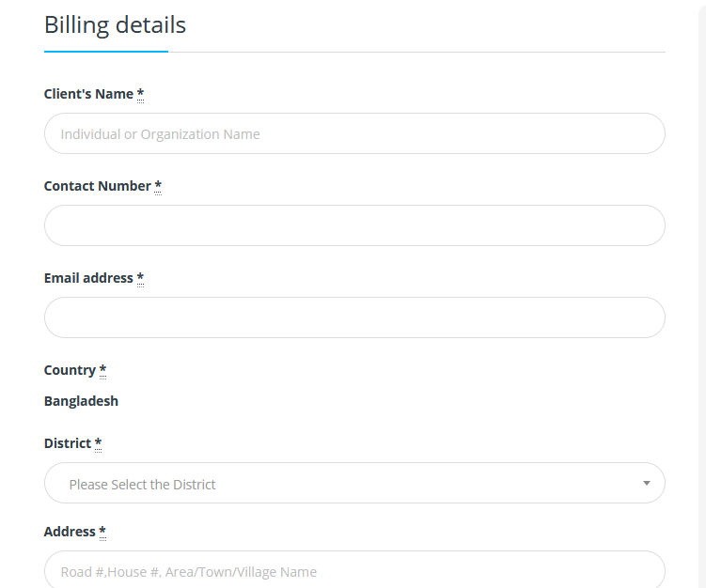Click the required asterisk beside Contact Number
The height and width of the screenshot is (588, 706).
click(158, 186)
